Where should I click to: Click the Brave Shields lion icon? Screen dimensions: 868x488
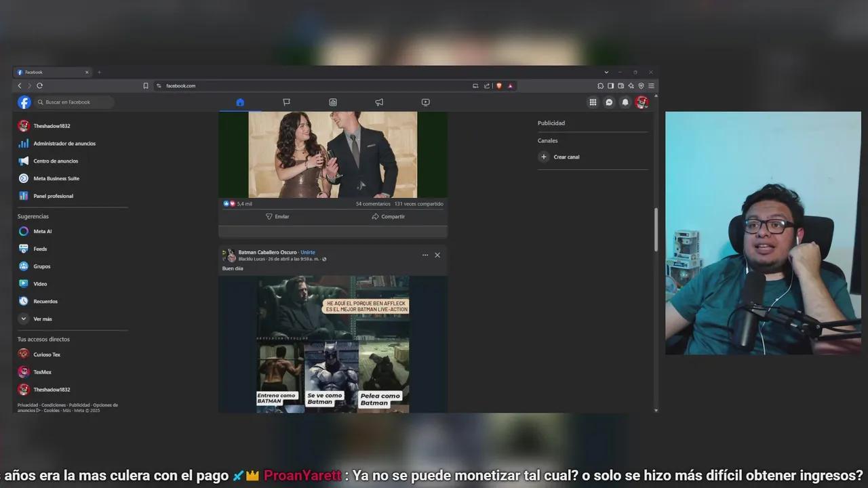500,85
